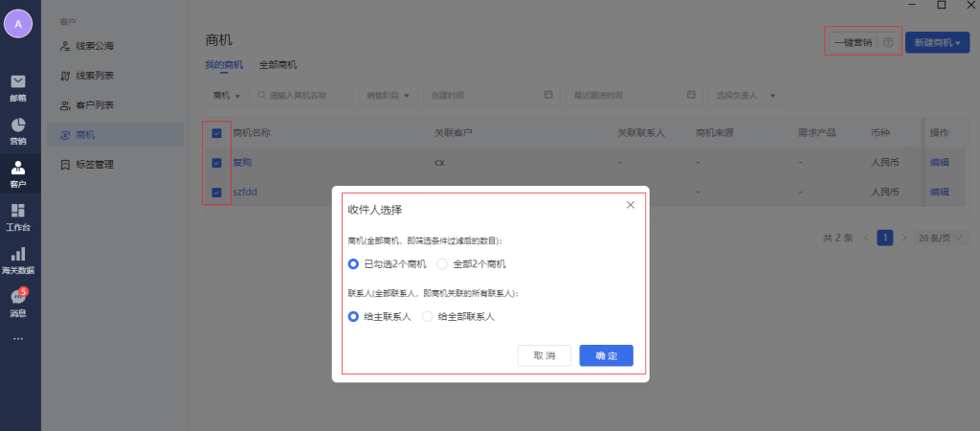Open the 邮箱 mail icon in sidebar
The width and height of the screenshot is (980, 431).
(x=18, y=86)
